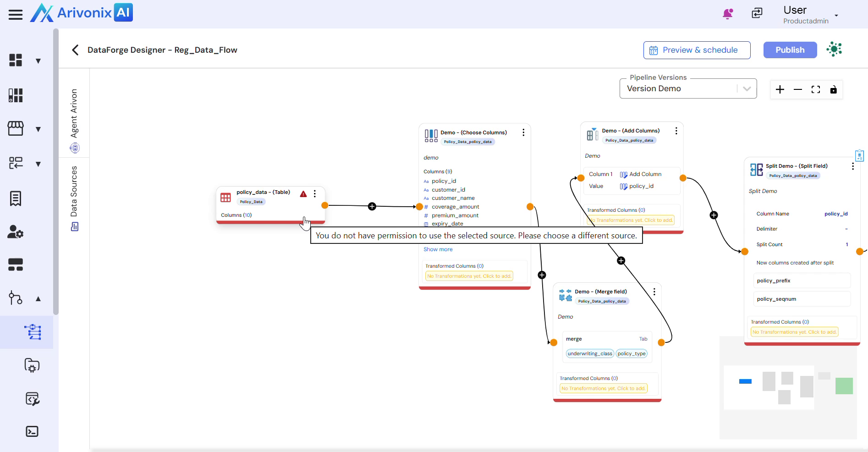The image size is (868, 452).
Task: Open the terminal icon in sidebar
Action: (x=32, y=431)
